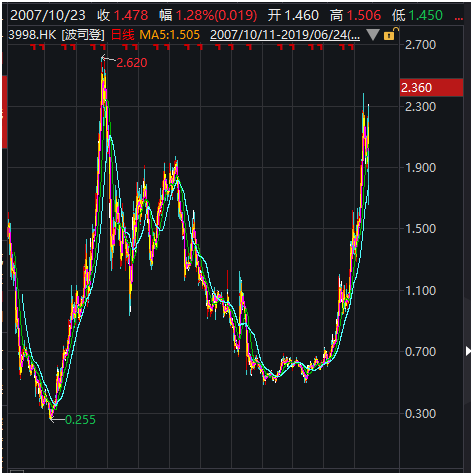Click the 2007/10/11-2019/06/24 date range link
The image size is (473, 475).
[285, 35]
